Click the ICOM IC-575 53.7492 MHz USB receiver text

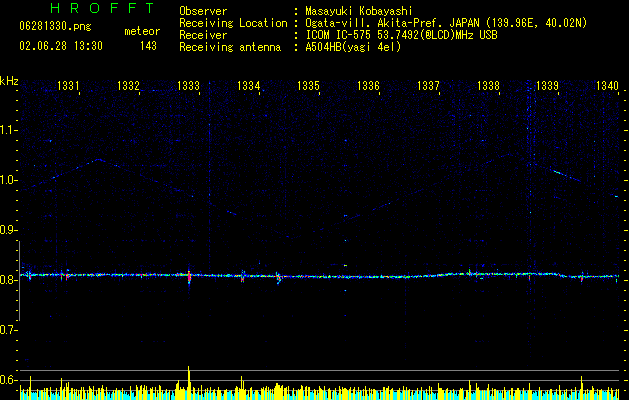point(401,35)
